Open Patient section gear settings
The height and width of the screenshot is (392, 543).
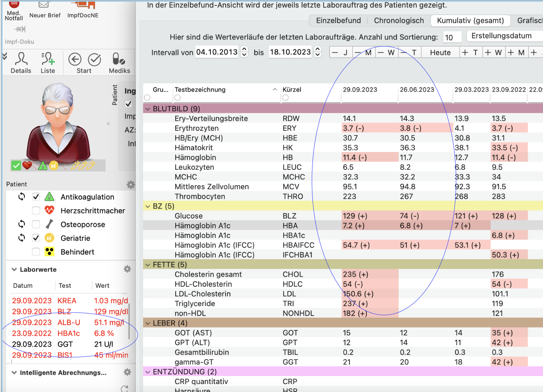pos(131,185)
